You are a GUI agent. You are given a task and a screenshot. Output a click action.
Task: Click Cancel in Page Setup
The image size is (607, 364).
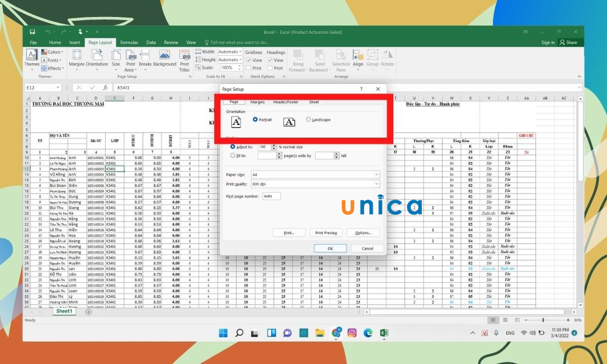[x=367, y=248]
